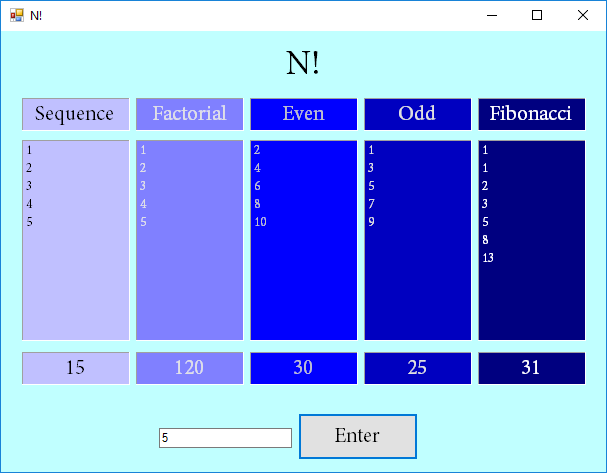Focus the number input field
The height and width of the screenshot is (473, 607).
(225, 438)
